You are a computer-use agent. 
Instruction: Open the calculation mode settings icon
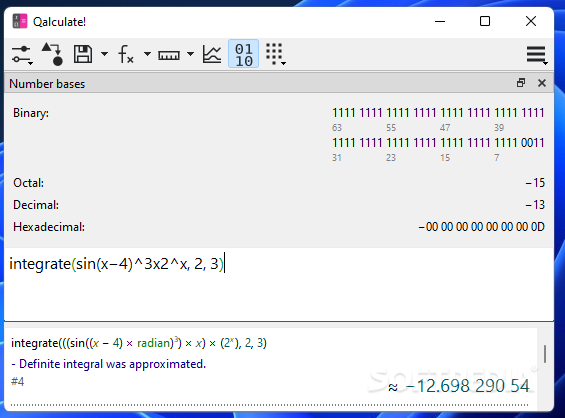click(22, 54)
